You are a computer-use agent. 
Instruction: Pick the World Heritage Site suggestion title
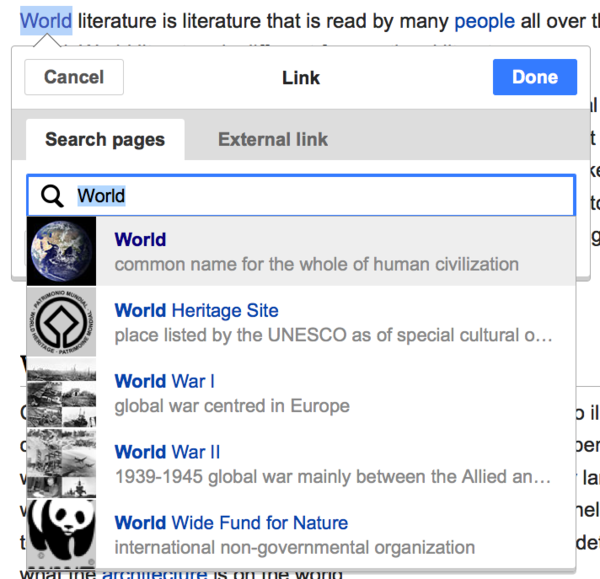tap(196, 311)
